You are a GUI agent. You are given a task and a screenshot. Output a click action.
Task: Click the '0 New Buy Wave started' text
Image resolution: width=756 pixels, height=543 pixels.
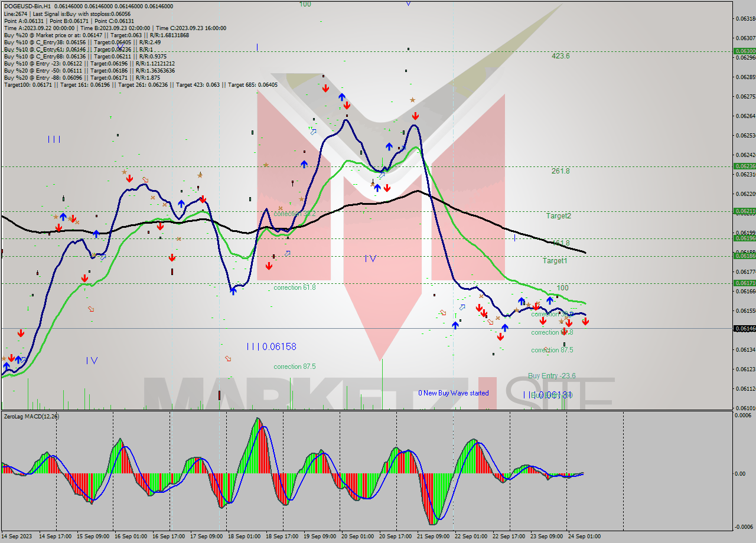pyautogui.click(x=454, y=393)
